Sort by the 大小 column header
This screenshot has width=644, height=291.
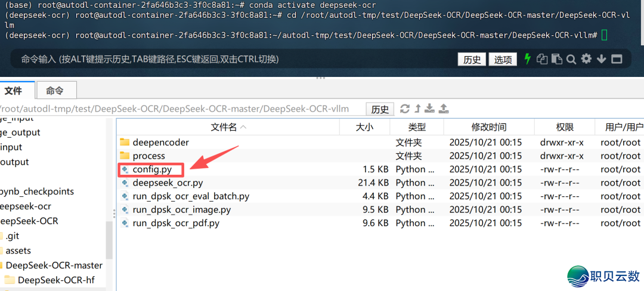[x=364, y=127]
